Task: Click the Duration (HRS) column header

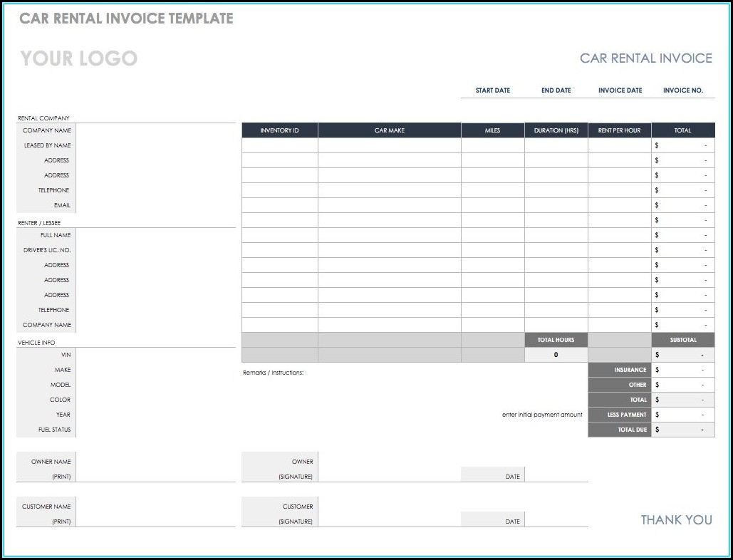Action: (556, 130)
